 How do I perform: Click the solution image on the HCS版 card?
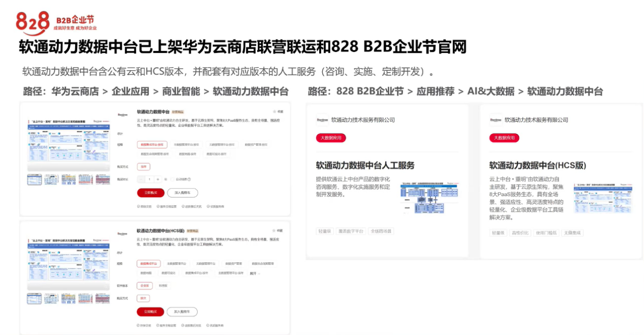603,198
